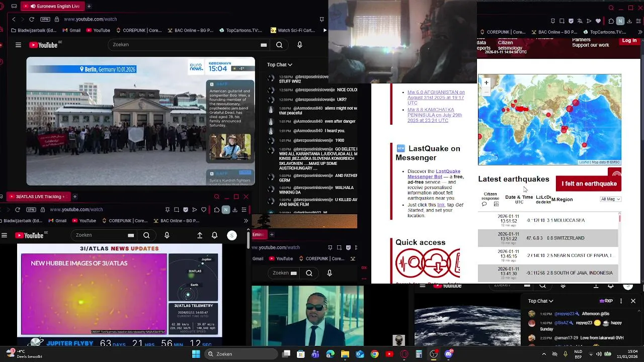Toggle the VPN badge in the Euronews address bar
The image size is (644, 362).
(x=45, y=19)
